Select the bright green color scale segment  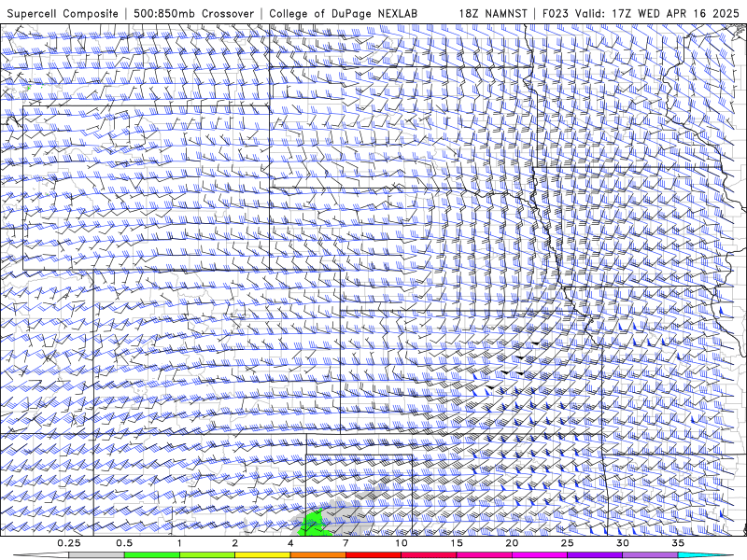[151, 555]
